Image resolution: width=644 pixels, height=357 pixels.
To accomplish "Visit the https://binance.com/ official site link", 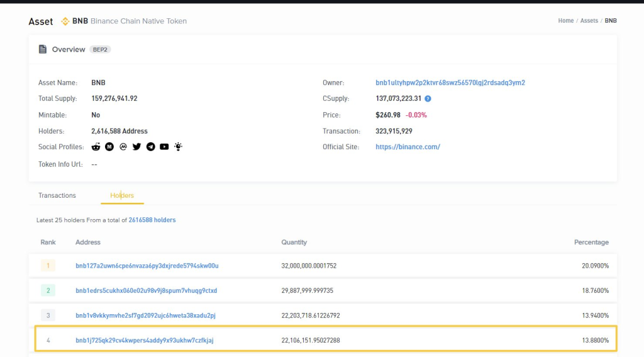I will coord(408,147).
